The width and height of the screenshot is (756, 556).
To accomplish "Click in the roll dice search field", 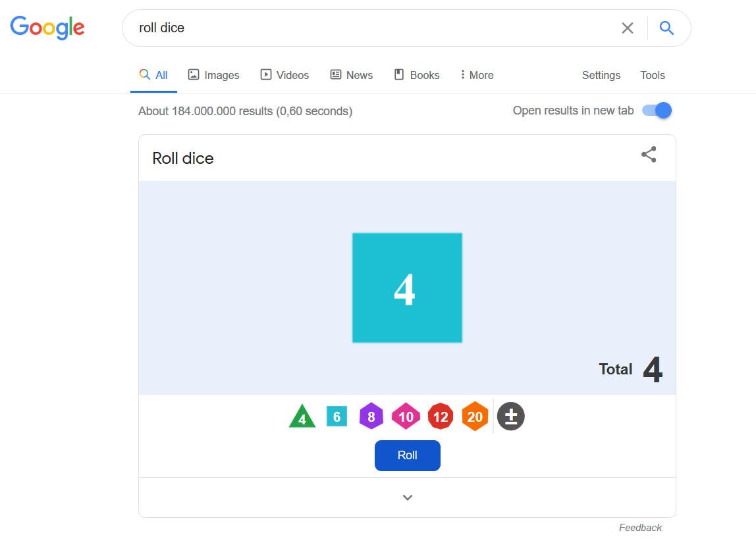I will coord(369,28).
